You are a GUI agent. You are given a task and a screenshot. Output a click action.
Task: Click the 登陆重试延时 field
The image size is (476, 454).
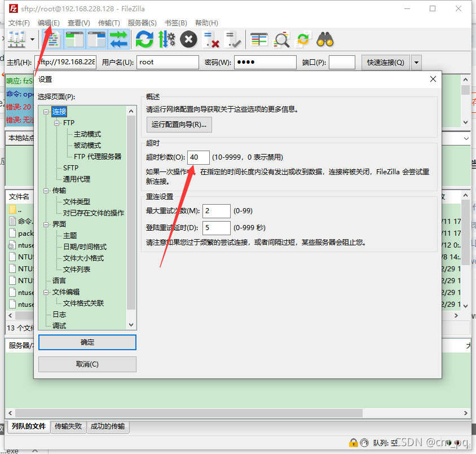click(x=216, y=228)
